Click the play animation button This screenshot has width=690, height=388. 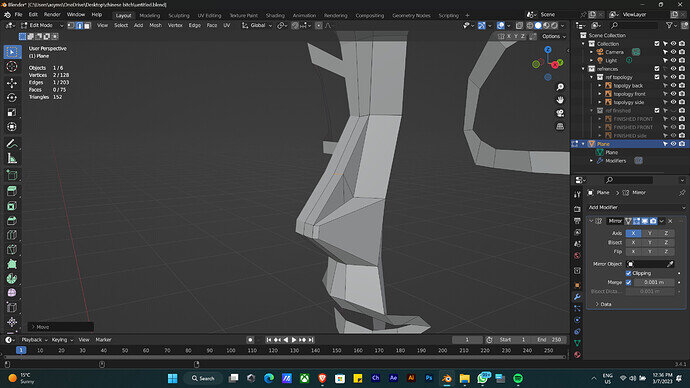294,340
